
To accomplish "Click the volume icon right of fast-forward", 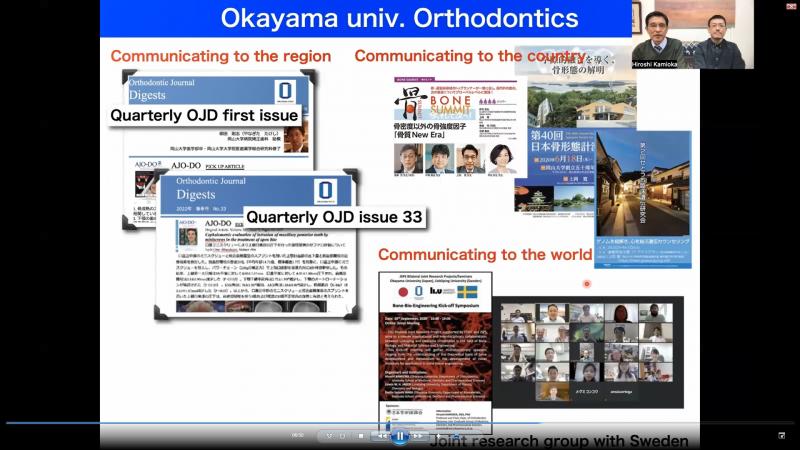I will coord(437,436).
